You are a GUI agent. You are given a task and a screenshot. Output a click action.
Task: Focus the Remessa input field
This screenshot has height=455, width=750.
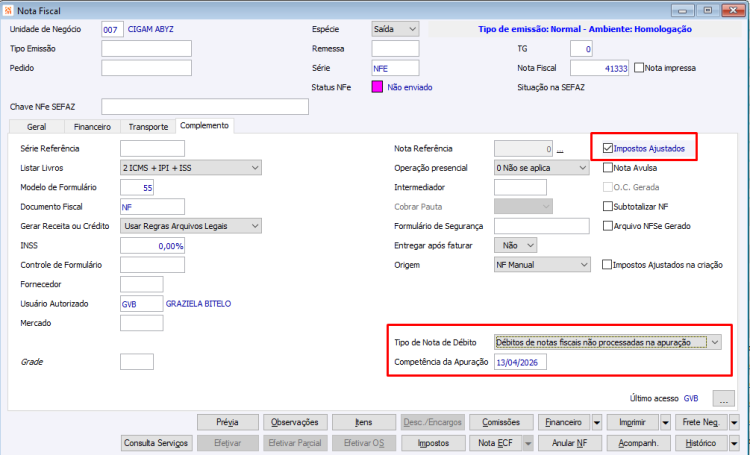coord(395,49)
